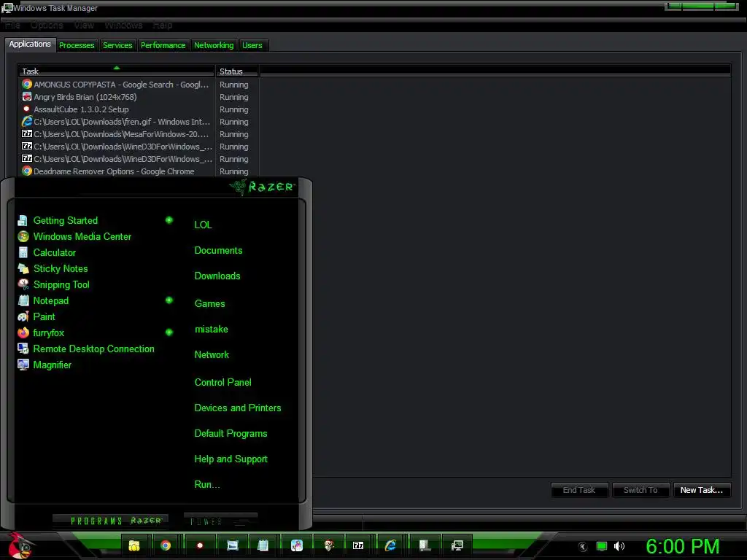Open Downloads from start menu
The image size is (747, 560).
pyautogui.click(x=217, y=276)
